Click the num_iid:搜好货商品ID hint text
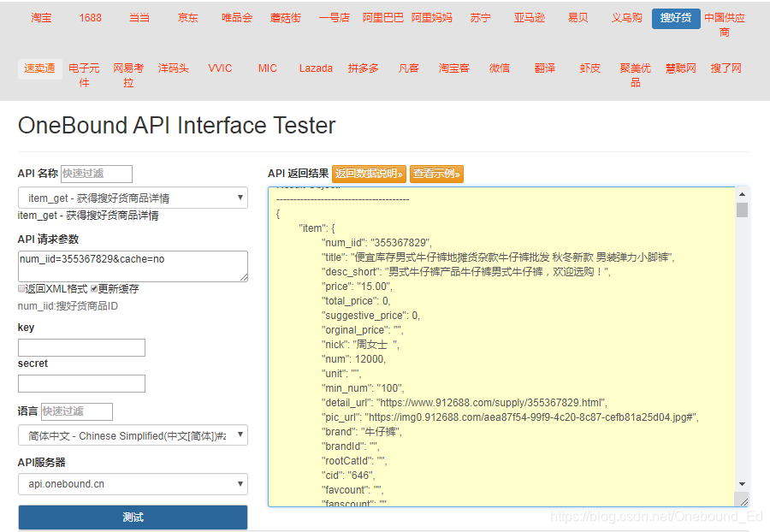The image size is (770, 532). (68, 306)
